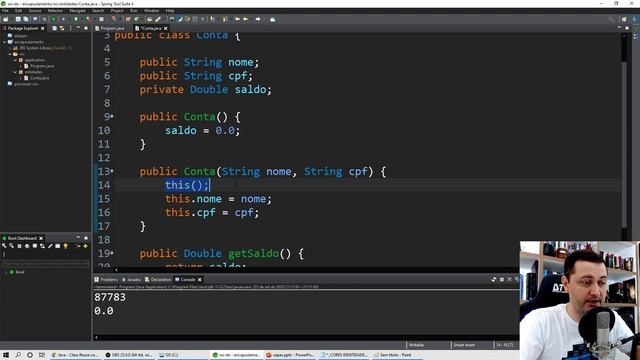Switch to the Declaration tab

click(158, 280)
